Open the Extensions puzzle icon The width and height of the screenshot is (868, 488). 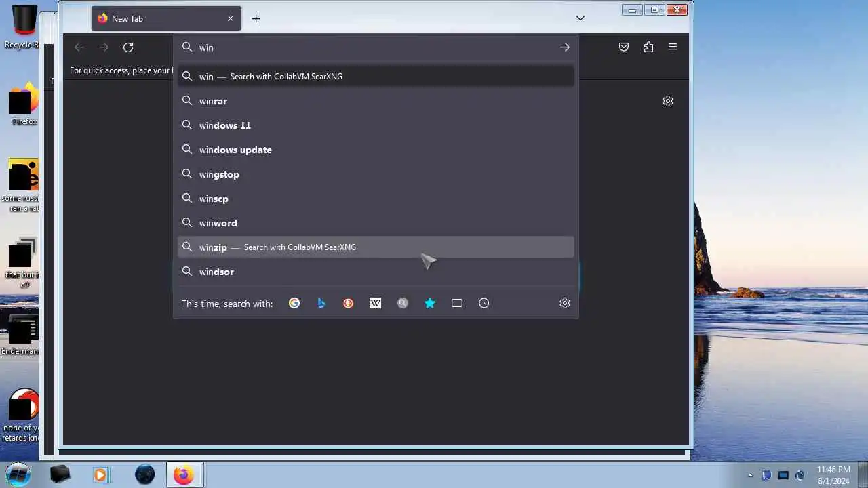click(648, 47)
